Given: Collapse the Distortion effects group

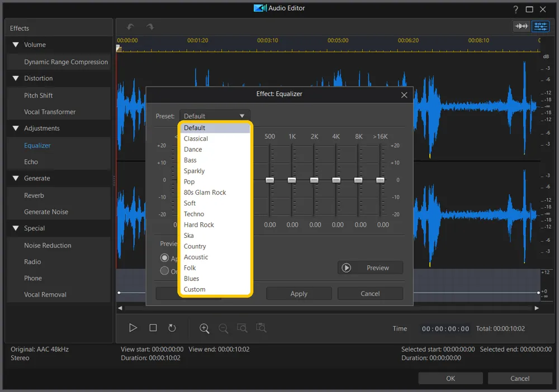Looking at the screenshot, I should coord(16,78).
